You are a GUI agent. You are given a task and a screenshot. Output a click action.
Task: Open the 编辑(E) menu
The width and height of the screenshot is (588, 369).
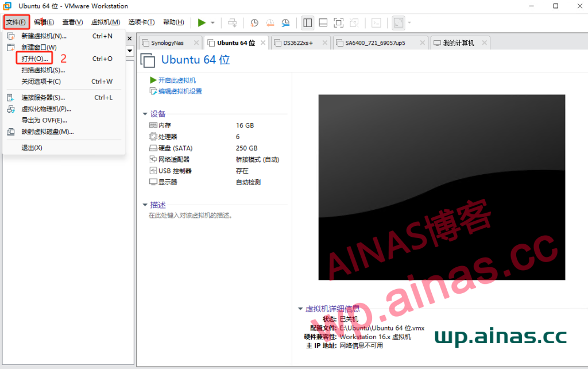coord(44,22)
